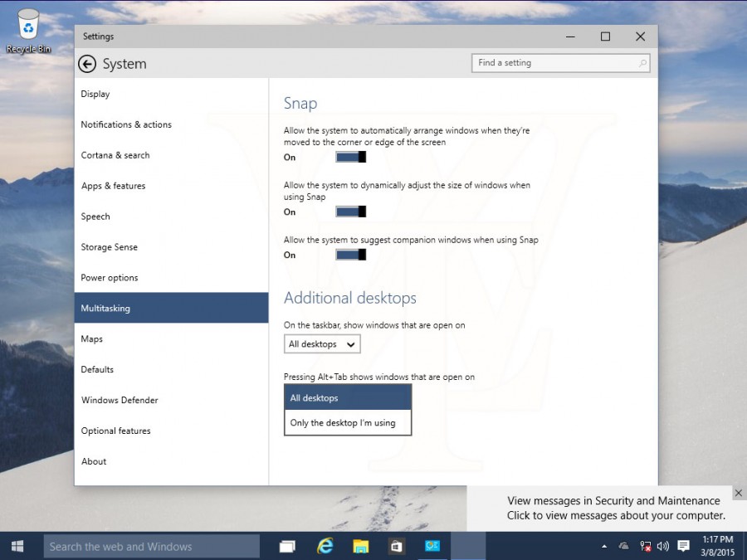747x560 pixels.
Task: Open the Recycle Bin desktop icon
Action: (x=28, y=32)
